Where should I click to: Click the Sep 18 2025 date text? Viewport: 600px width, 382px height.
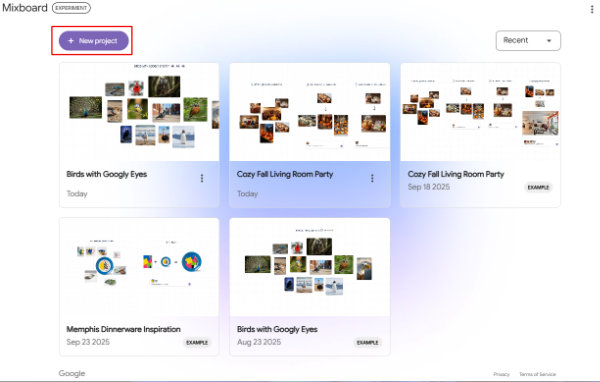429,187
